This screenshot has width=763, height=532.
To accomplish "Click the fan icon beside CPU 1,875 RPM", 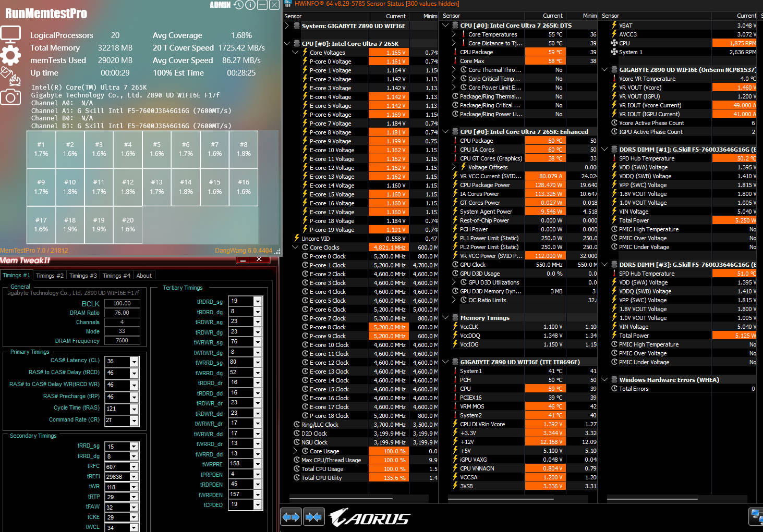I will point(614,43).
